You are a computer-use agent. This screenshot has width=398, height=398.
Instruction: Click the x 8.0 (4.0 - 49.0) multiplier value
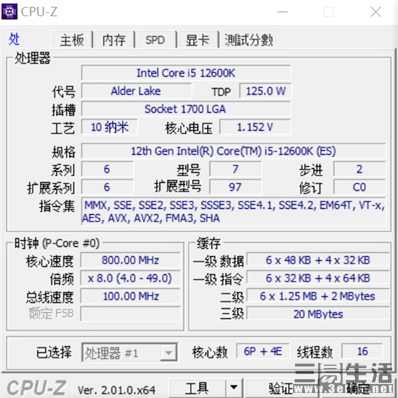pos(130,278)
